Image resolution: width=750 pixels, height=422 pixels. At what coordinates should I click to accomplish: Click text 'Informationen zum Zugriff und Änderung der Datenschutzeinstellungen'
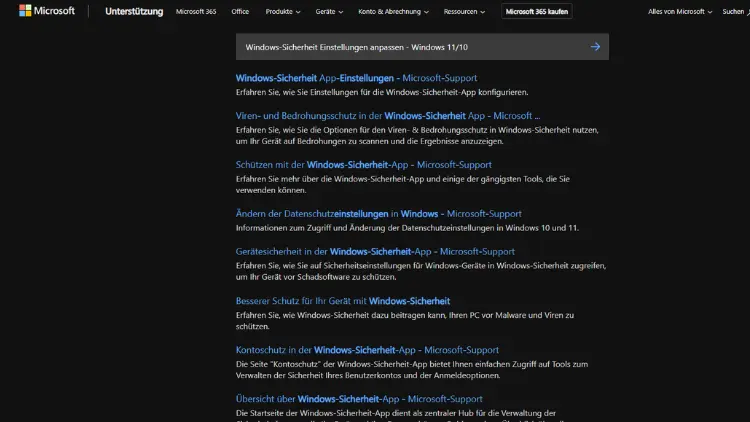(365, 228)
